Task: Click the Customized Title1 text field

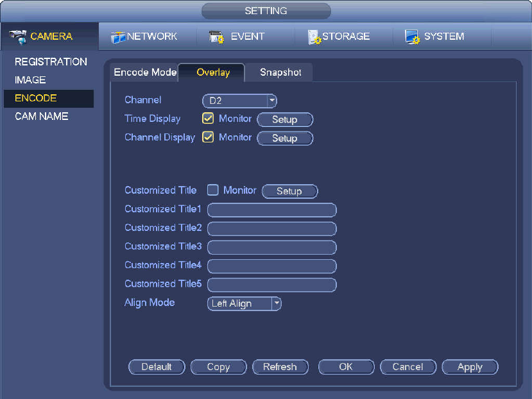Action: 271,210
